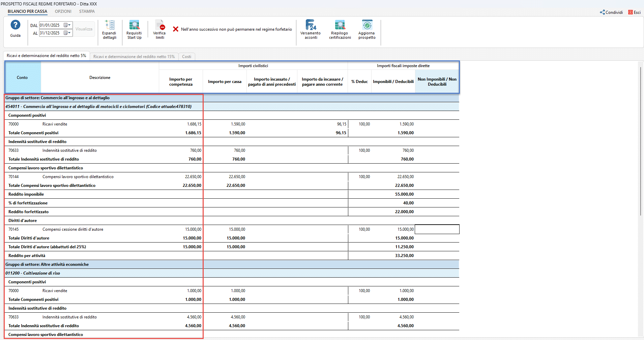Image resolution: width=644 pixels, height=340 pixels.
Task: Click 'Totale Diritti d'autore (abbattuti del 25%)'
Action: [47, 247]
